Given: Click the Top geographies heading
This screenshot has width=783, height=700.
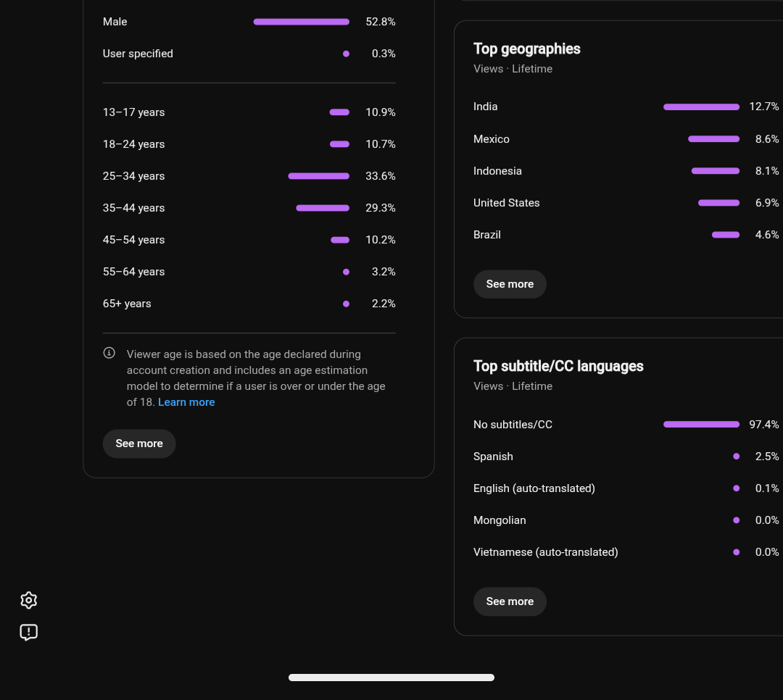Looking at the screenshot, I should [x=527, y=49].
